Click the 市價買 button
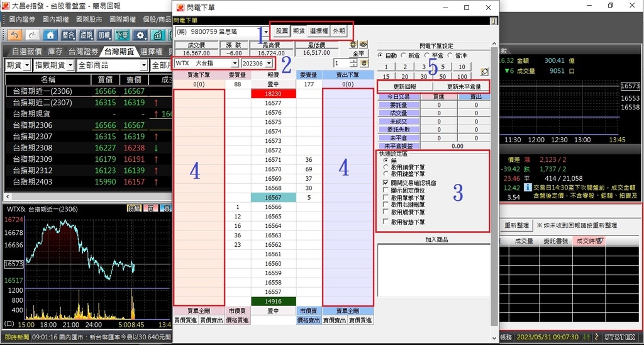This screenshot has height=345, width=644. (238, 311)
